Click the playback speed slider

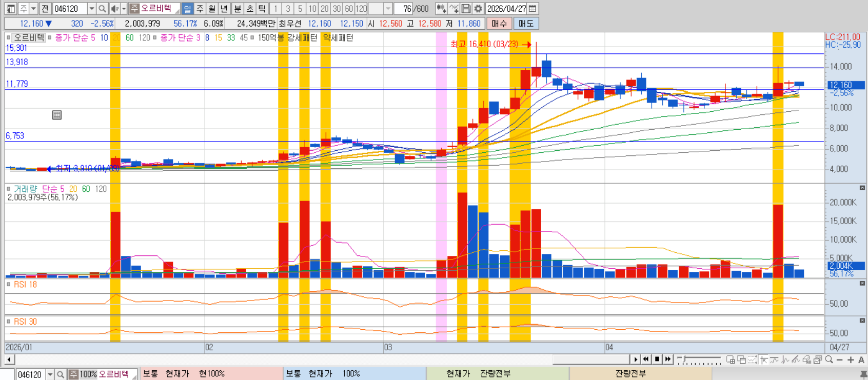[x=699, y=359]
